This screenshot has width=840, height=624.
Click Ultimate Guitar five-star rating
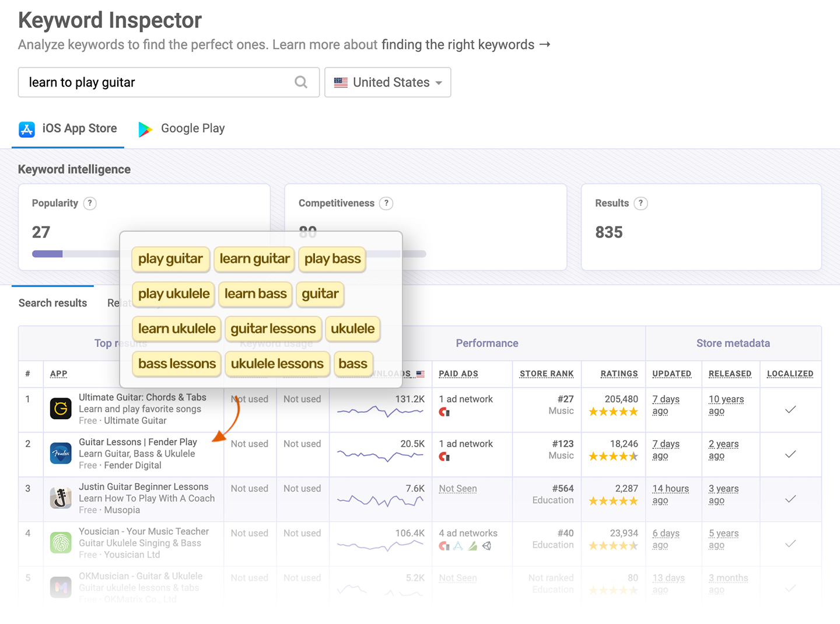613,412
